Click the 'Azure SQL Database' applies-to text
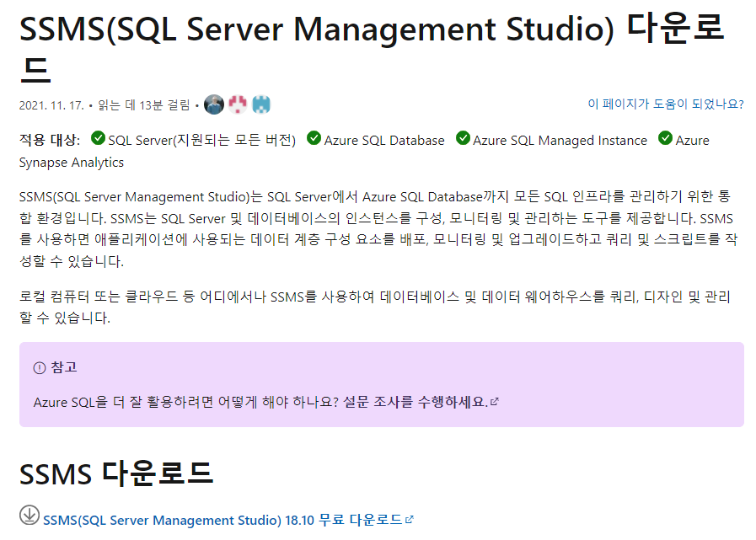The width and height of the screenshot is (756, 540). (x=384, y=141)
